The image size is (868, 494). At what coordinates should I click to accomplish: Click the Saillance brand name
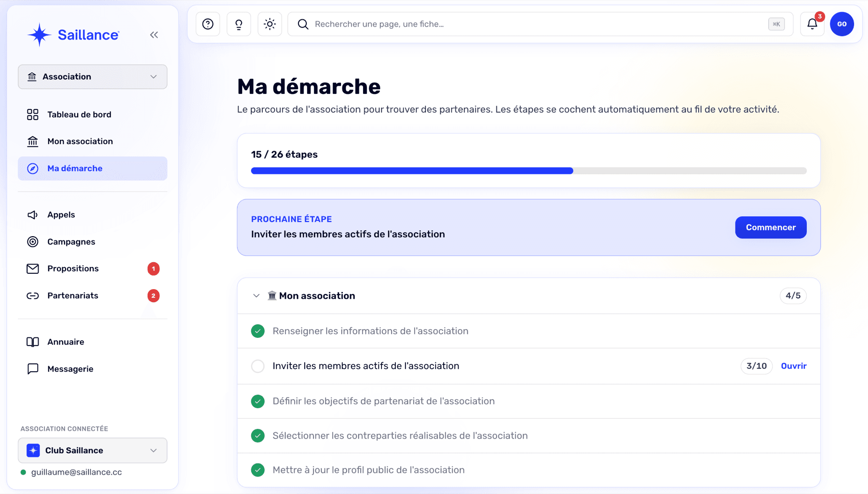pyautogui.click(x=88, y=35)
